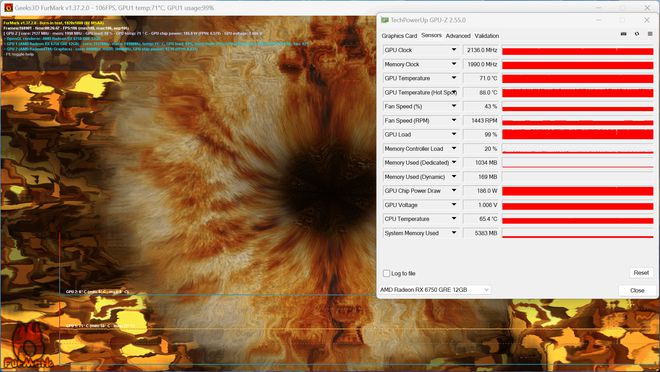The height and width of the screenshot is (372, 660).
Task: Click the GPU-Z window title text
Action: pos(428,20)
